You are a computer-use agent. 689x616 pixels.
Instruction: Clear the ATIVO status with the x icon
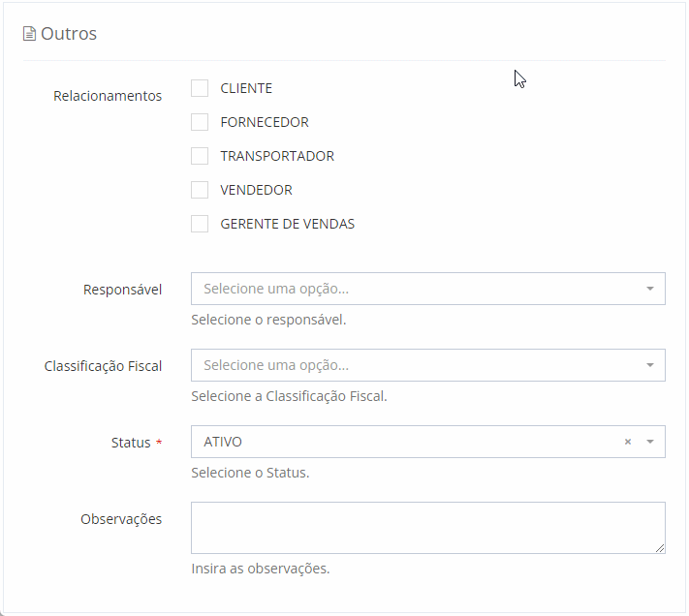coord(627,442)
